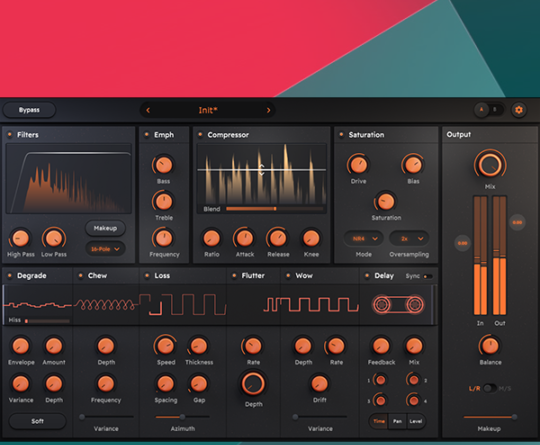The height and width of the screenshot is (445, 540).
Task: Toggle the Loss section power dot
Action: [147, 276]
